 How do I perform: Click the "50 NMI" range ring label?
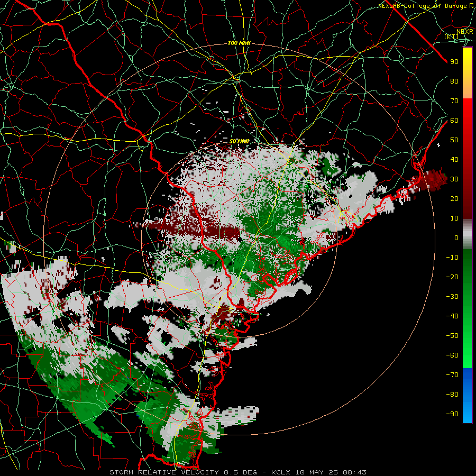tap(239, 141)
